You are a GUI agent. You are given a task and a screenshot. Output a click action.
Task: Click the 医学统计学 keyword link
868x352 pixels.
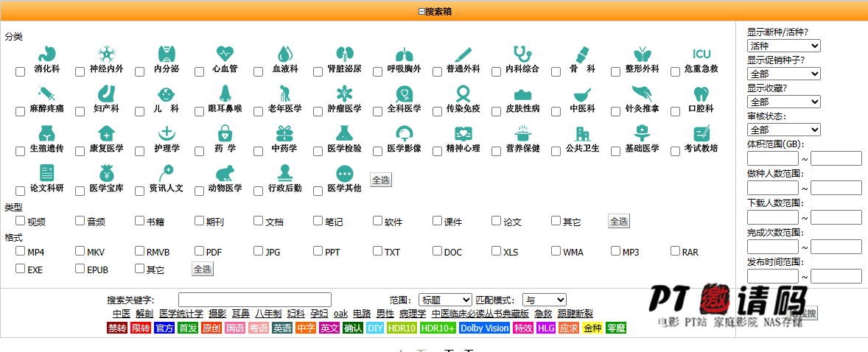pos(181,314)
